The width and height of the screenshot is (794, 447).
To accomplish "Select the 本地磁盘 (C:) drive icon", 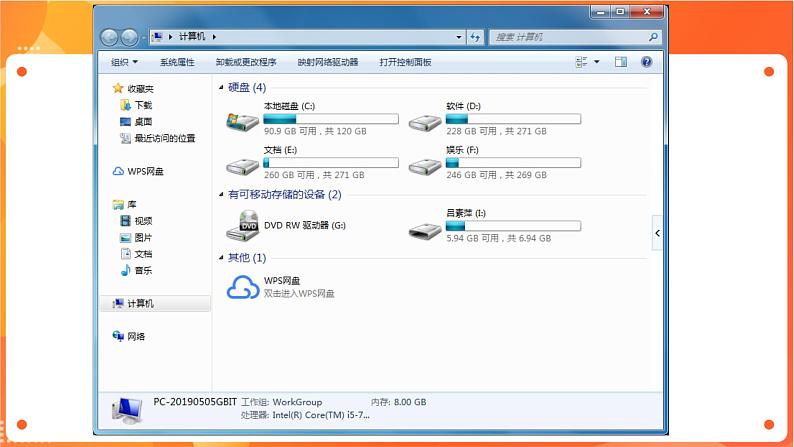I will pos(243,122).
